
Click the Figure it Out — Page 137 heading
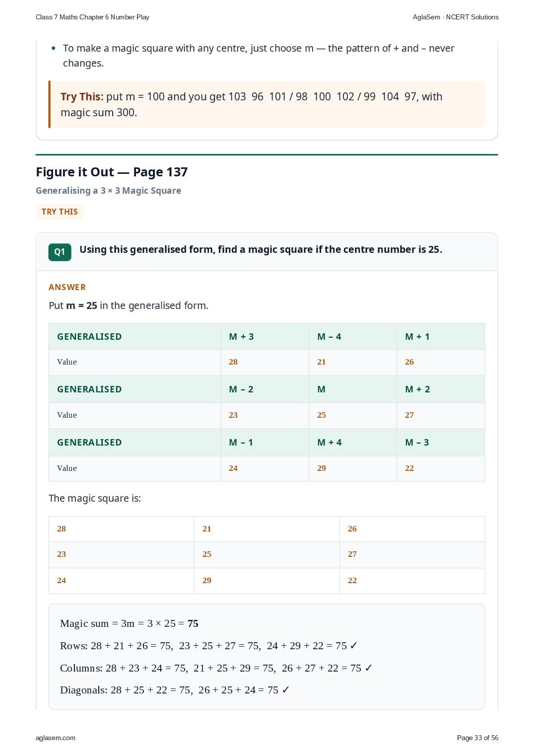[112, 172]
